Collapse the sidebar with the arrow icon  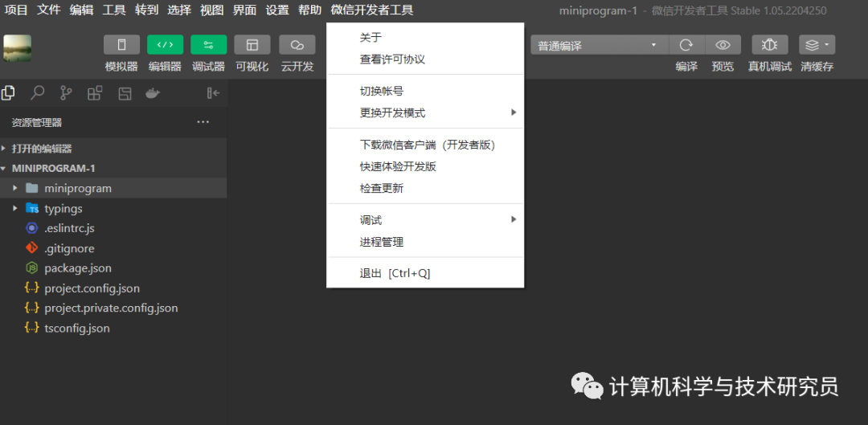coord(213,93)
